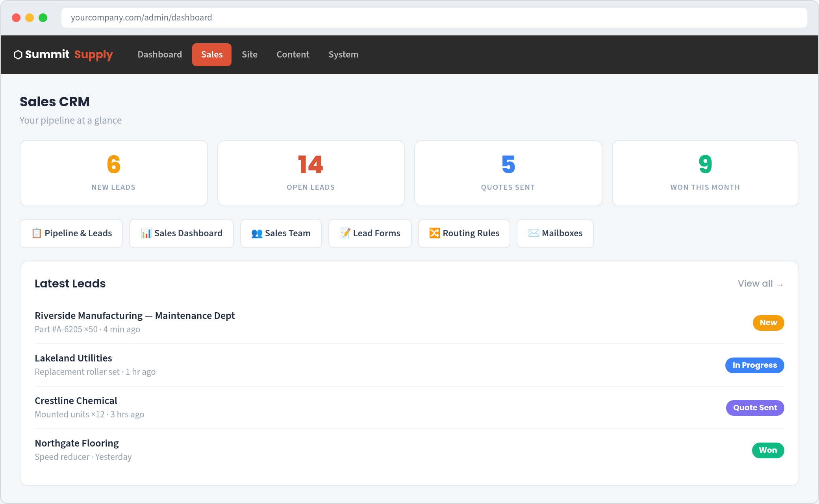Switch to the System nav item
819x504 pixels.
click(343, 55)
